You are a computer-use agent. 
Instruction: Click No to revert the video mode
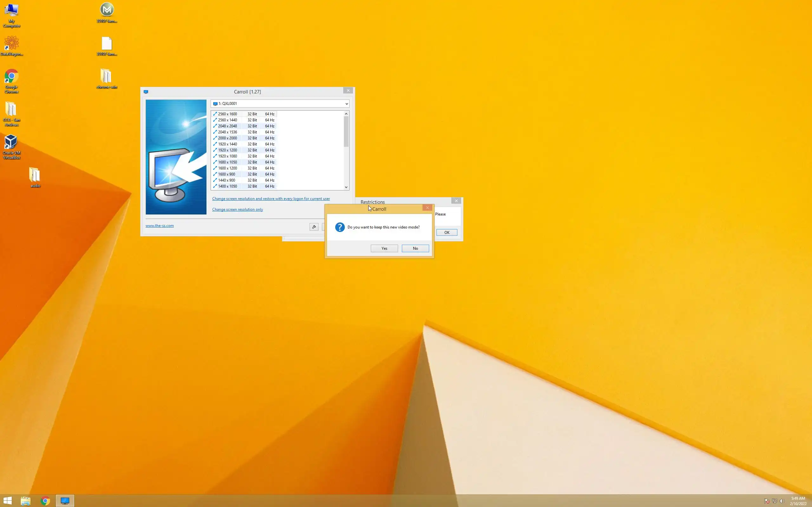point(415,248)
